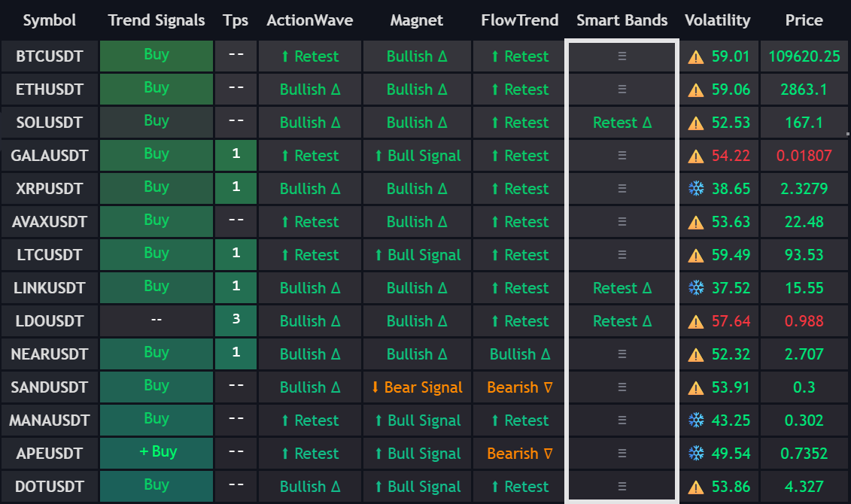
Task: Click the BTCUSDT volatility warning triangle icon
Action: click(x=696, y=57)
